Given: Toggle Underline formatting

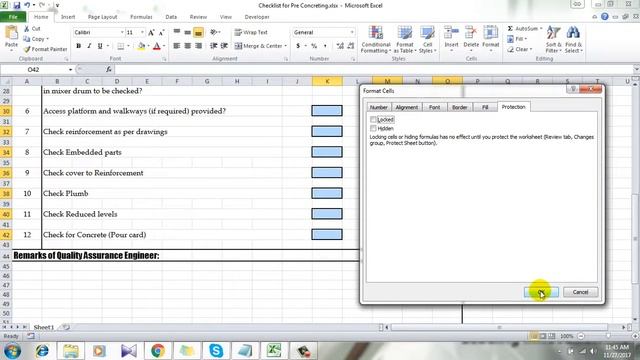Looking at the screenshot, I should 100,46.
